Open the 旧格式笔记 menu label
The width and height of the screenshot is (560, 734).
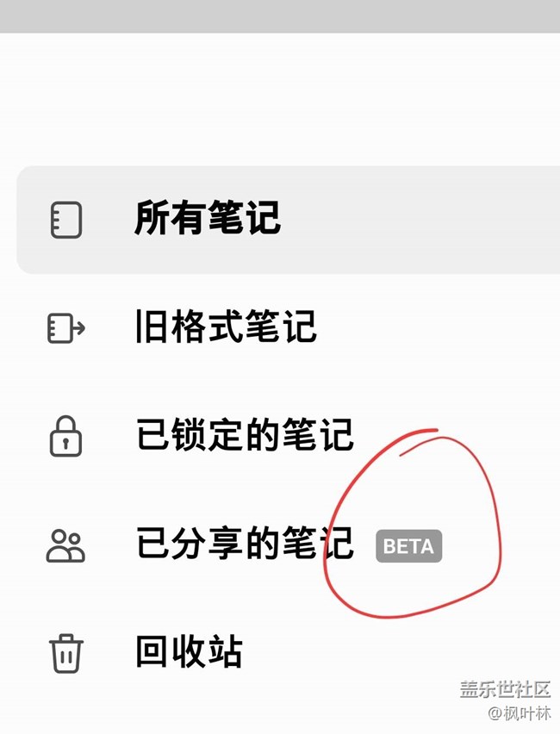(x=226, y=327)
